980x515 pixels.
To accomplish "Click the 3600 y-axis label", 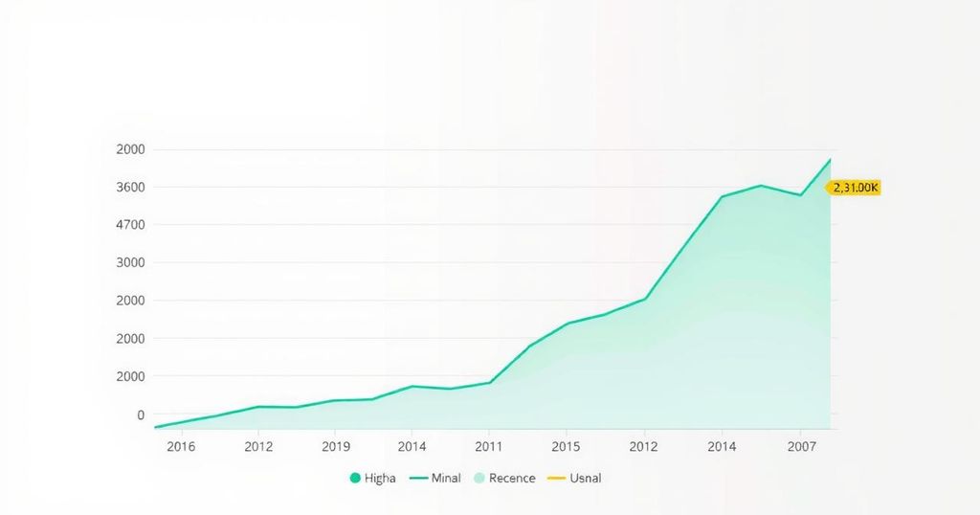I will pyautogui.click(x=130, y=188).
